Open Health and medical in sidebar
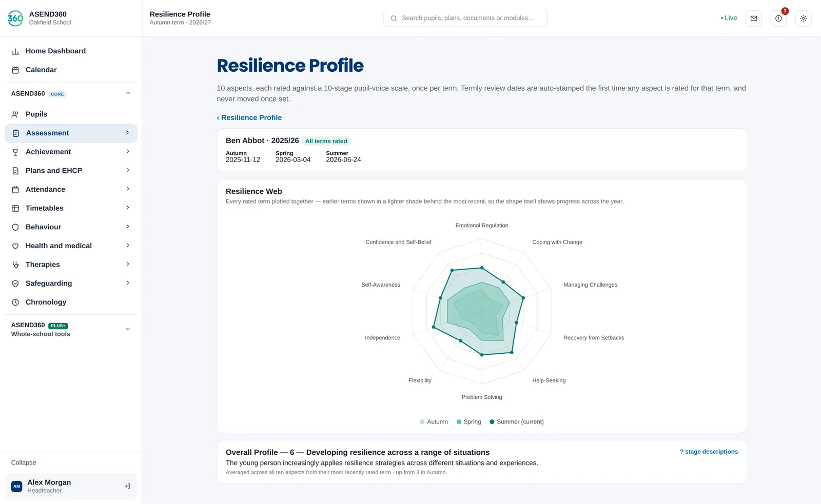The image size is (821, 504). 71,246
